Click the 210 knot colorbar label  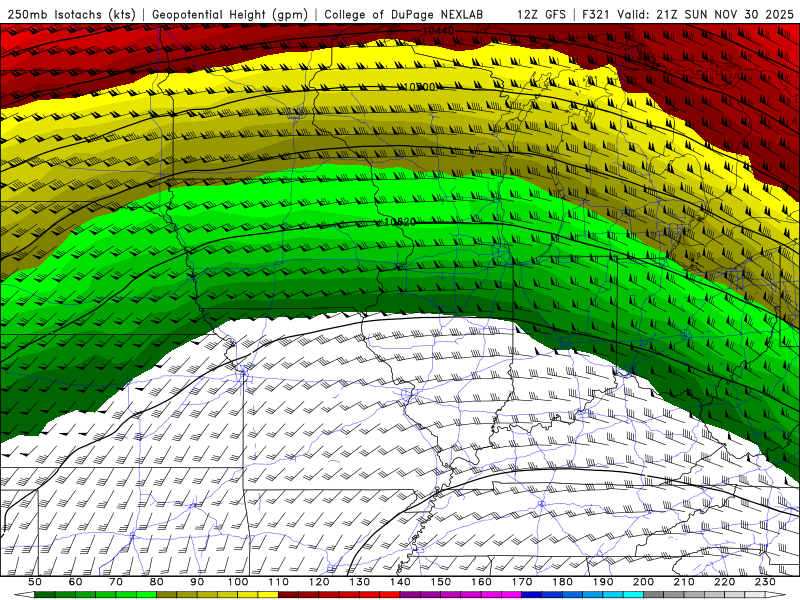point(685,582)
